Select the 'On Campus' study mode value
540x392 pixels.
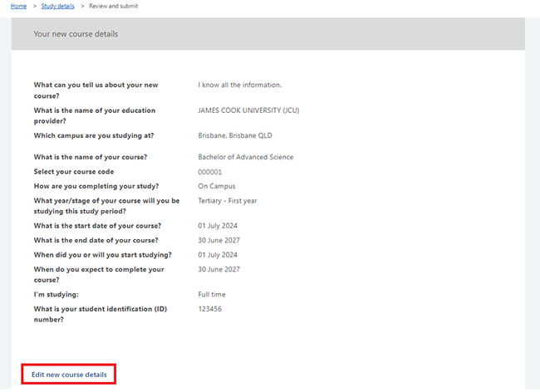(217, 186)
